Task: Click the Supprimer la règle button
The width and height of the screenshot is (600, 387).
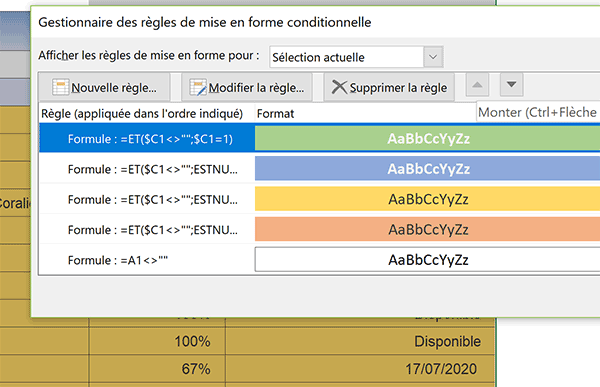Action: (x=389, y=88)
